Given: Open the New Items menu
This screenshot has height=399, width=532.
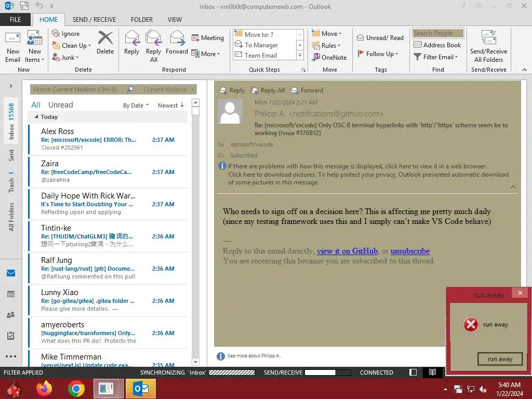Looking at the screenshot, I should (x=35, y=46).
